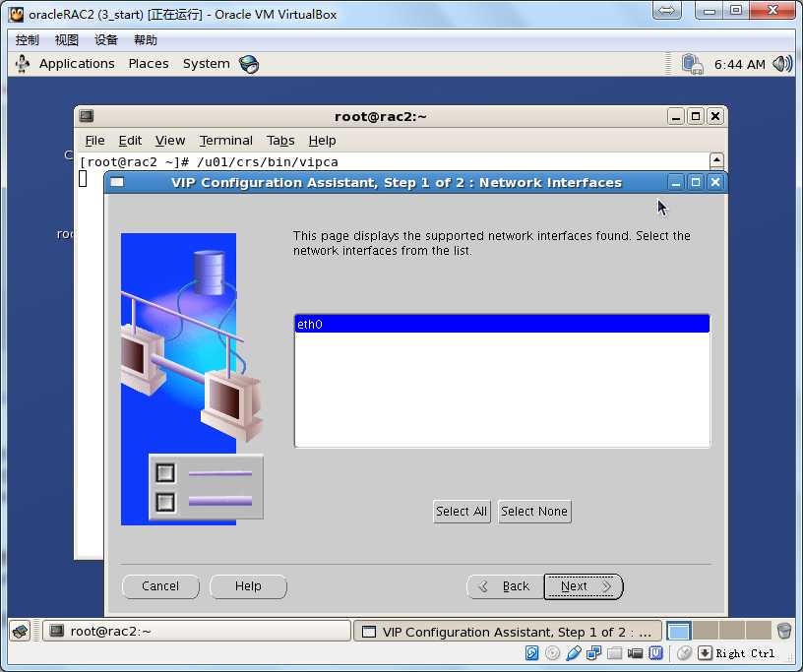Open the VirtualBox 设备 menu

point(106,40)
